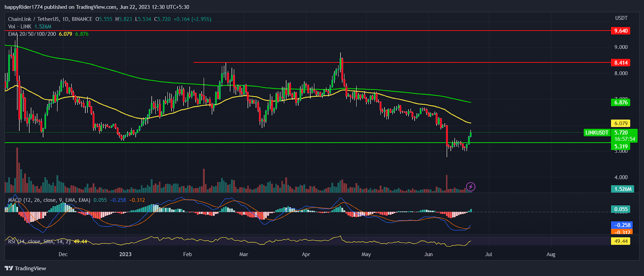
Task: Click the MACD (12, 26, close, 9) legend
Action: [x=50, y=200]
